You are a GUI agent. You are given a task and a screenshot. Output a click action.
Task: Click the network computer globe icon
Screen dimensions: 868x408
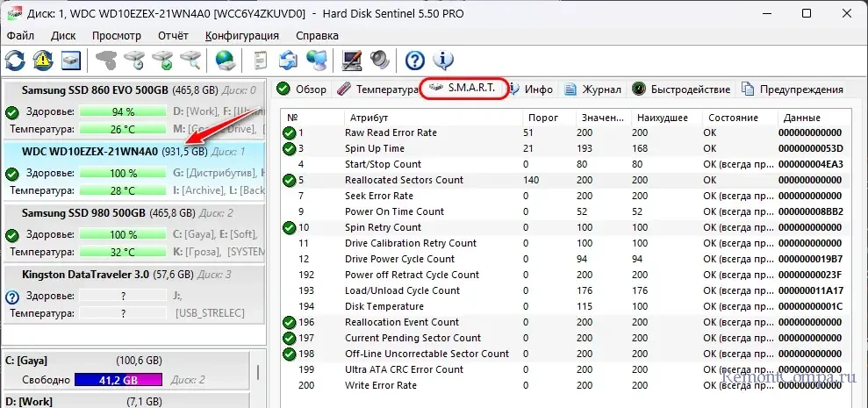tap(317, 61)
